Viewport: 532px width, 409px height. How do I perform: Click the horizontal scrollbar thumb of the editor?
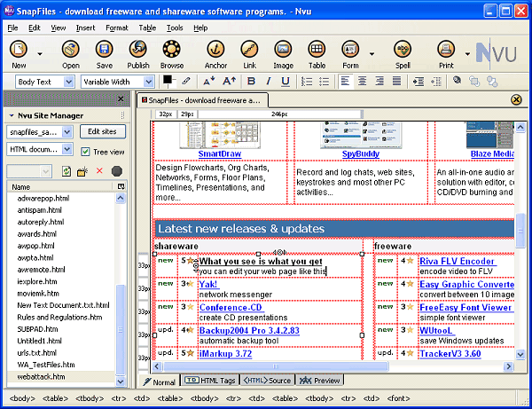(x=276, y=366)
